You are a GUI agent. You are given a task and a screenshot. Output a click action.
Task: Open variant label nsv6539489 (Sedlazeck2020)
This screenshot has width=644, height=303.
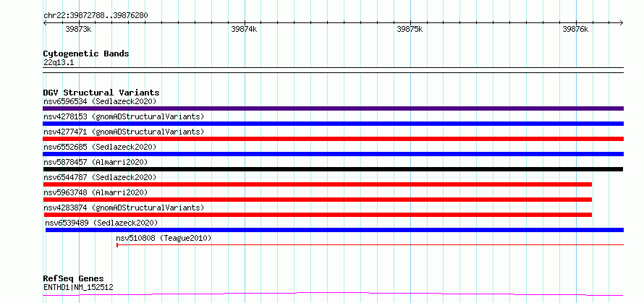click(x=101, y=223)
